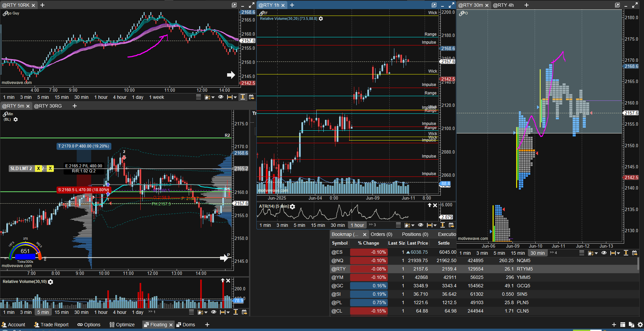Move the ATR(14) panel up with arrow icon

pyautogui.click(x=430, y=205)
